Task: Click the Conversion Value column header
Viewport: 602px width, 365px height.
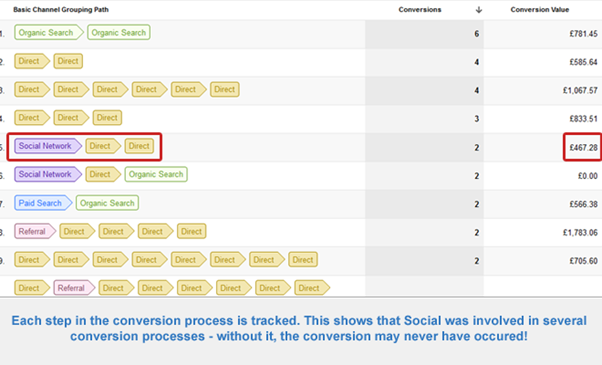Action: pyautogui.click(x=539, y=10)
